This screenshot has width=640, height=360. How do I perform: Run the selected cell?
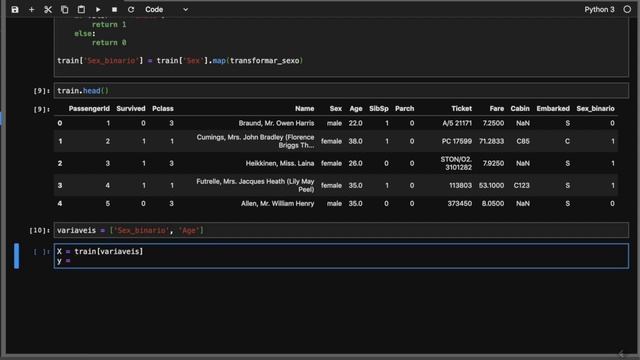pos(98,9)
